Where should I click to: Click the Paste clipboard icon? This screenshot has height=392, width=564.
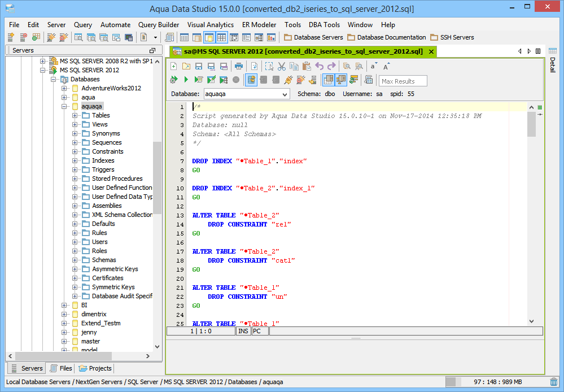click(306, 66)
